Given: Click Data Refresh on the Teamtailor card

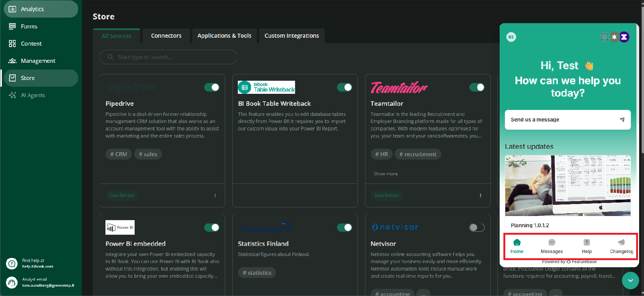Looking at the screenshot, I should coord(387,195).
